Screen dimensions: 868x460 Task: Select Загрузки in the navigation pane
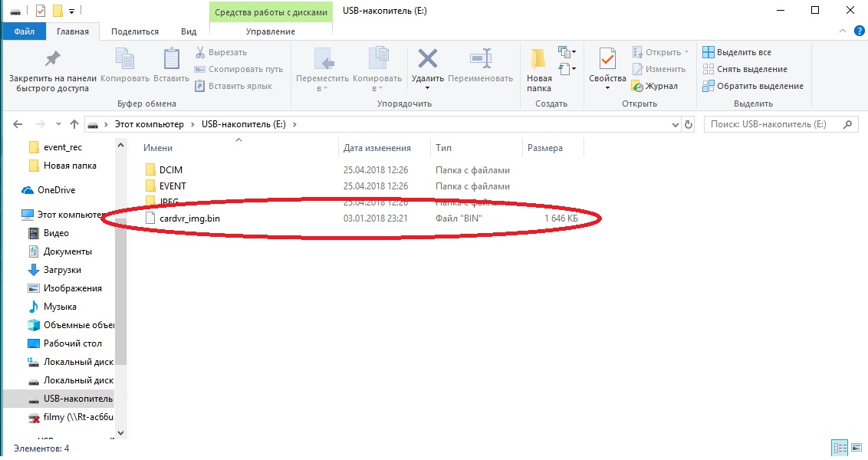pyautogui.click(x=62, y=270)
